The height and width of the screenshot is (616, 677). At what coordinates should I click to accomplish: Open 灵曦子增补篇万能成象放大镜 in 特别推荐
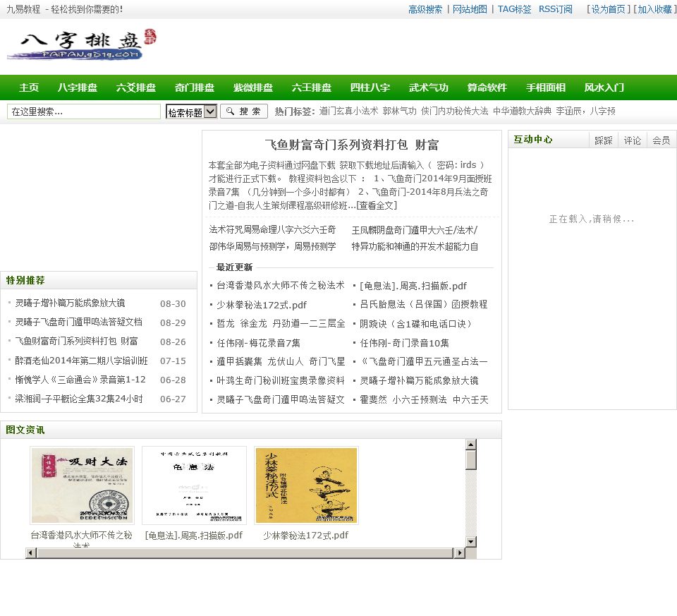(x=70, y=303)
